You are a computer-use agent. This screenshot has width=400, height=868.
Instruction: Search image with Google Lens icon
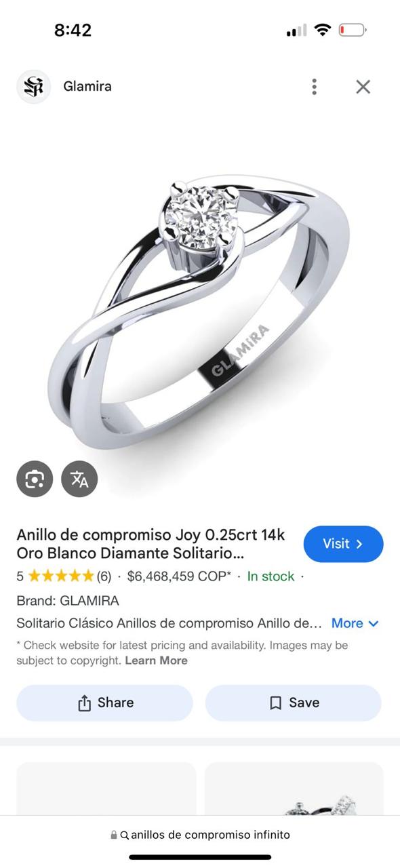point(35,479)
